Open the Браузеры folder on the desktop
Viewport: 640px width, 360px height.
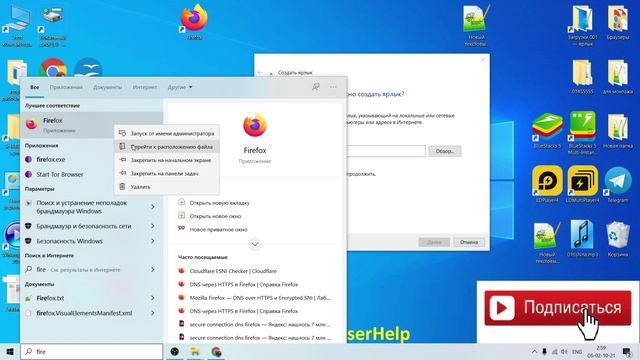[x=618, y=22]
